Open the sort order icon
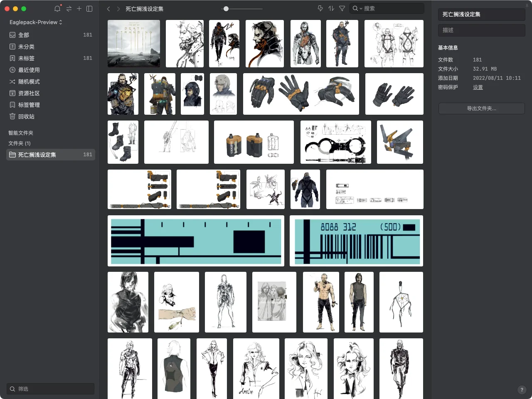532x399 pixels. pyautogui.click(x=331, y=8)
